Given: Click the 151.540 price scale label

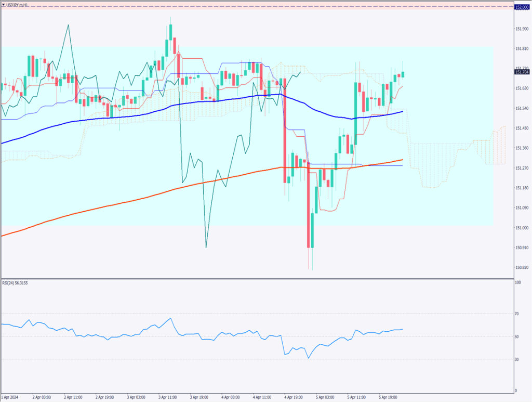Looking at the screenshot, I should [x=522, y=108].
